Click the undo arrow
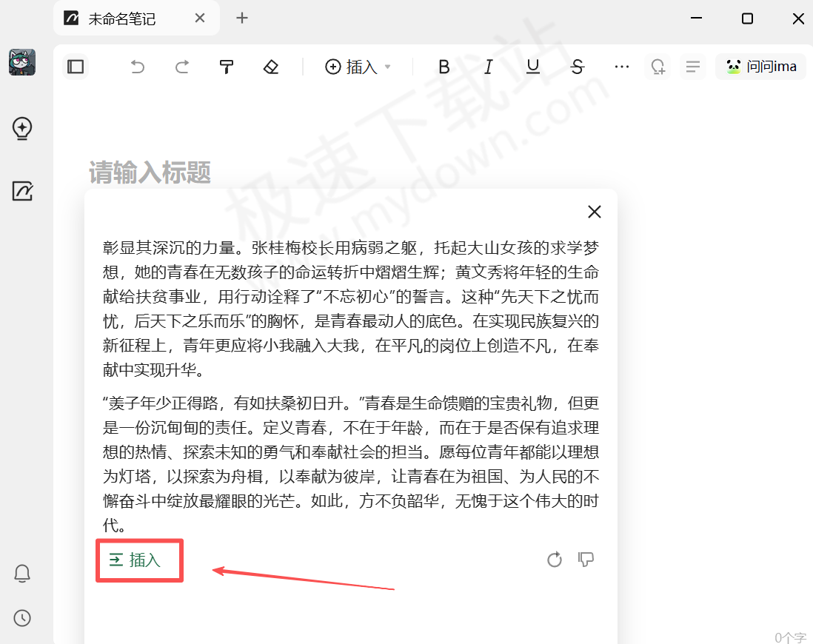This screenshot has width=813, height=644. tap(137, 67)
